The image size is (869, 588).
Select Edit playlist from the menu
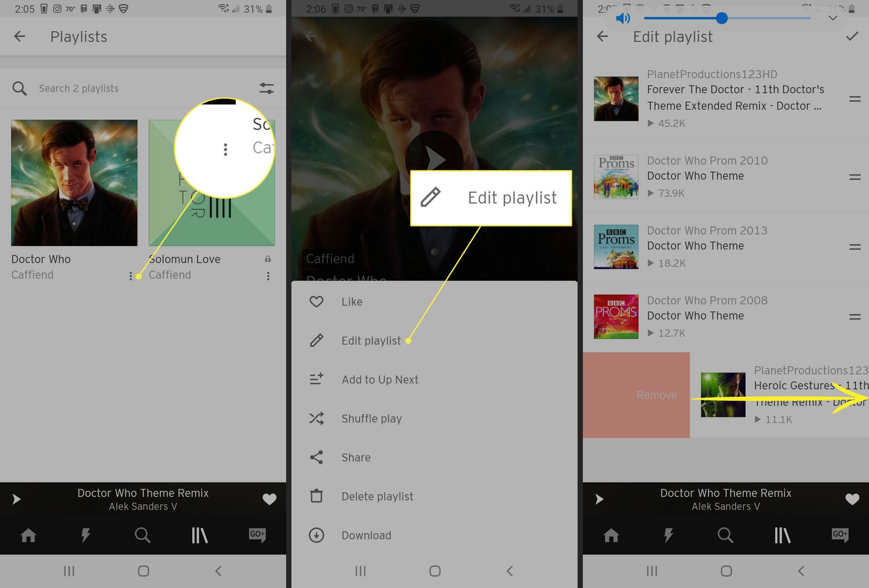click(371, 340)
